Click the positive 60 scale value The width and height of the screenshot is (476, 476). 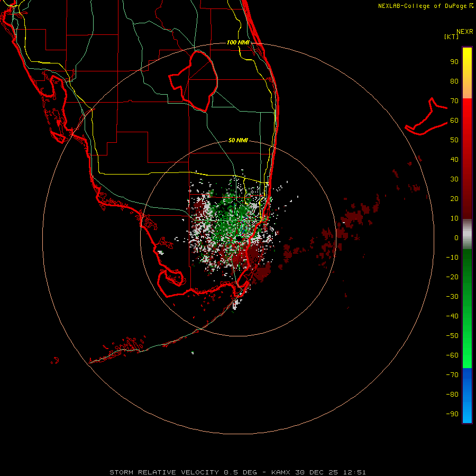(x=454, y=121)
